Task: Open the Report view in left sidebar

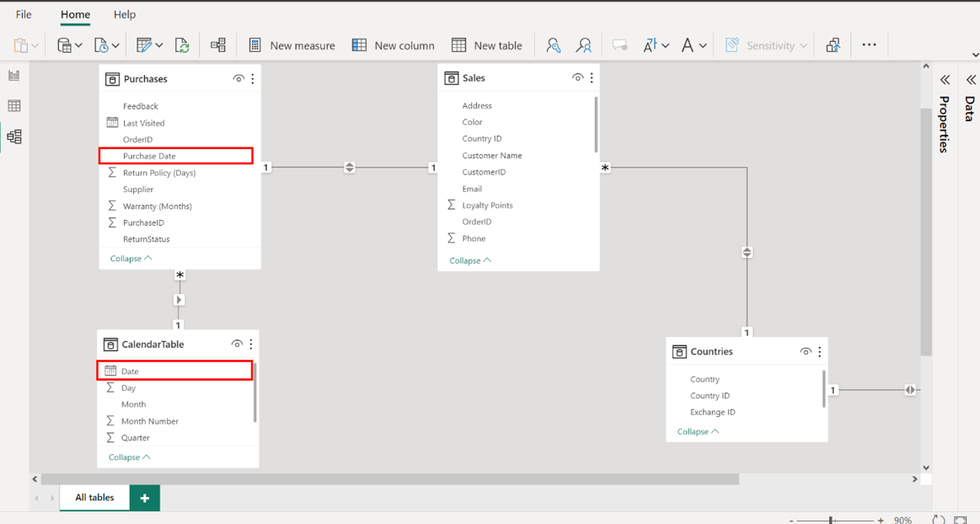Action: coord(13,76)
